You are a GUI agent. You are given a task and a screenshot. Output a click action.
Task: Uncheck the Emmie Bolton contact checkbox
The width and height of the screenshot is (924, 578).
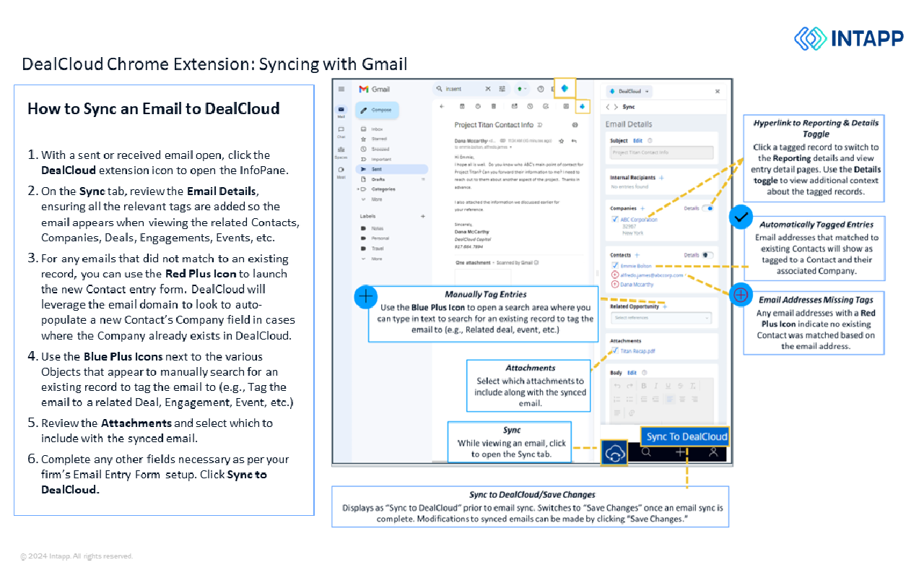[615, 266]
